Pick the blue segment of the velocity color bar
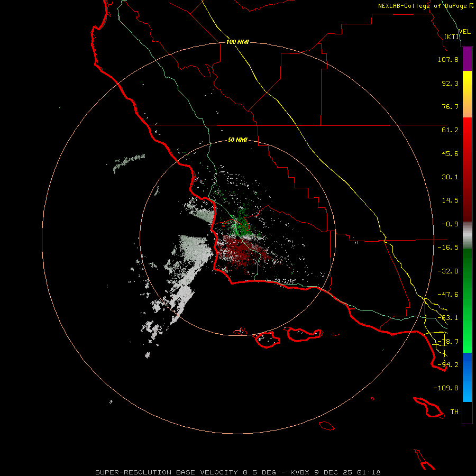Image resolution: width=476 pixels, height=476 pixels. coord(467,377)
